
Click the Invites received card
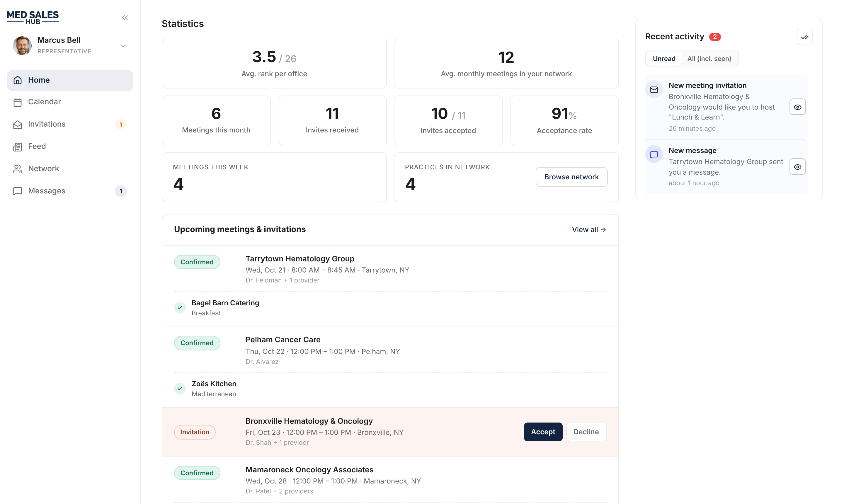[x=332, y=120]
